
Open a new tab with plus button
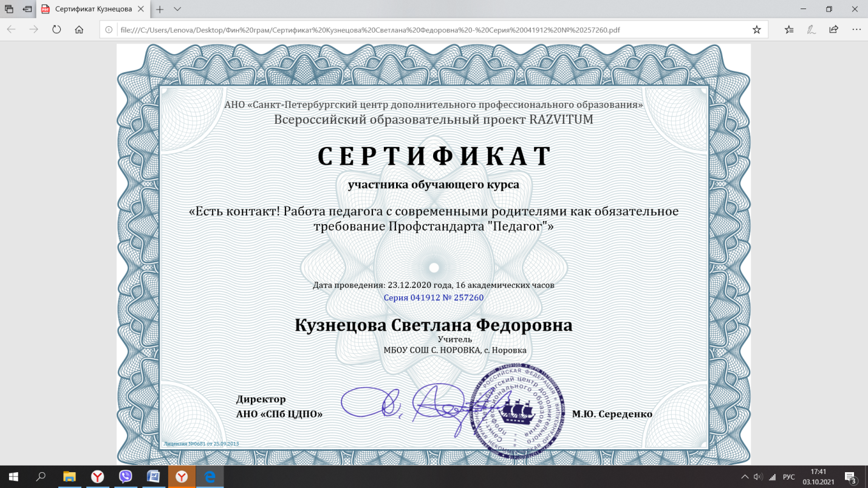(x=160, y=10)
